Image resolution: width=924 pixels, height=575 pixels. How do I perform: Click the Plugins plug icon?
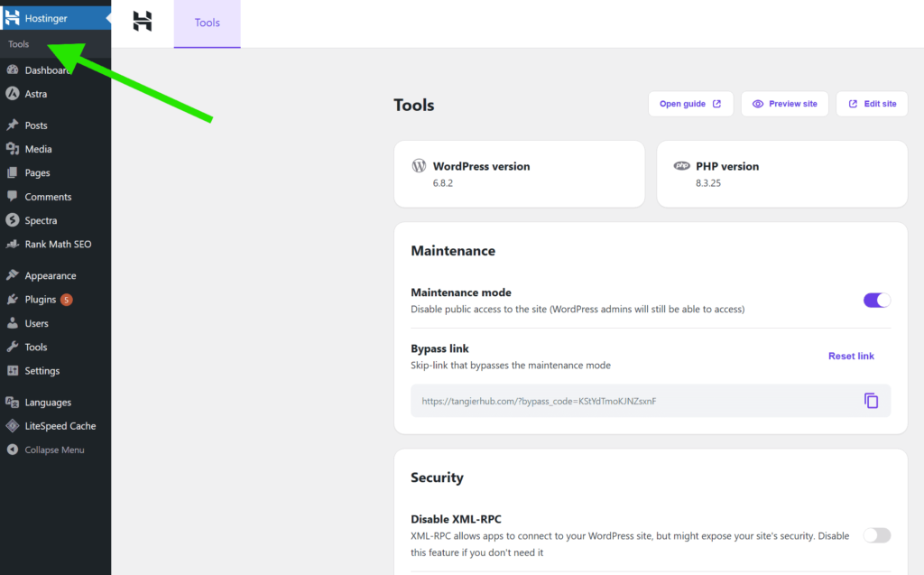point(13,300)
